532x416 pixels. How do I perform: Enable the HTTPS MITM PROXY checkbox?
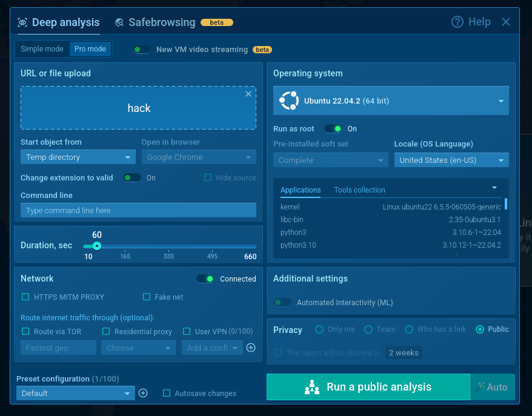pos(25,297)
